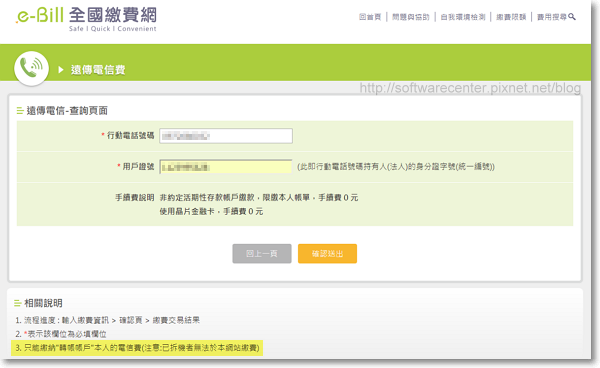The image size is (600, 368).
Task: Click the 遠傳電信-查詢頁面 section title
Action: 67,111
